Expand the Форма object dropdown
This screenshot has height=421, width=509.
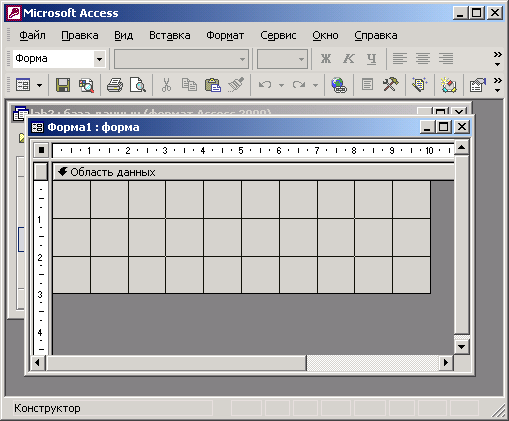coord(99,59)
